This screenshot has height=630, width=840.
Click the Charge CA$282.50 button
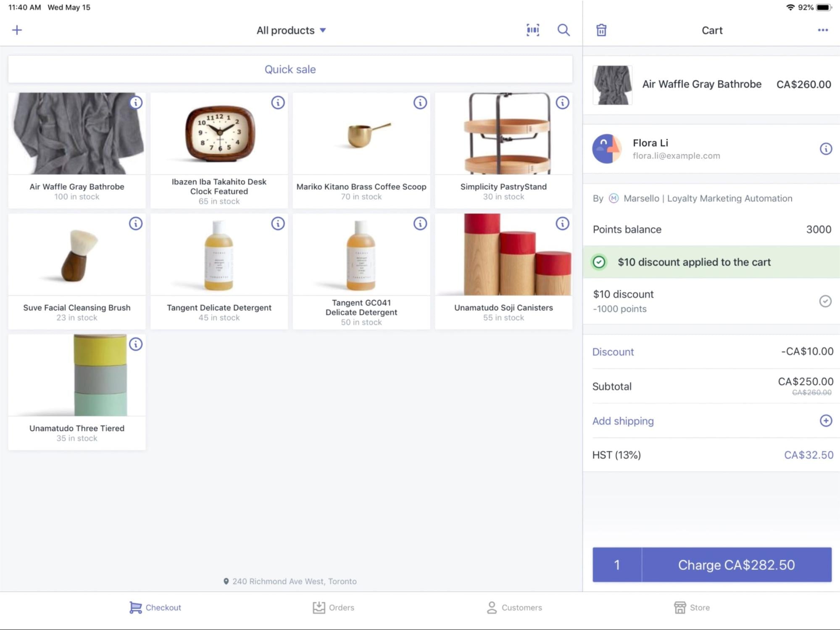736,565
